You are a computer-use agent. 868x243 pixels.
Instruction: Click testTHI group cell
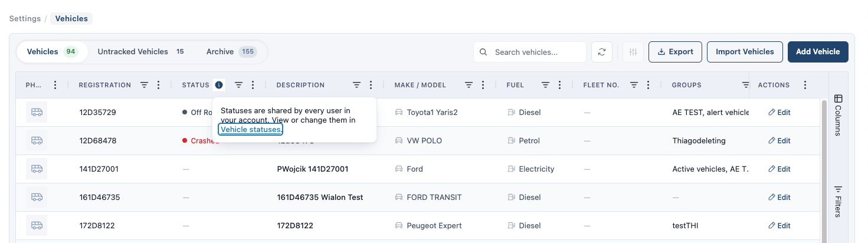686,225
